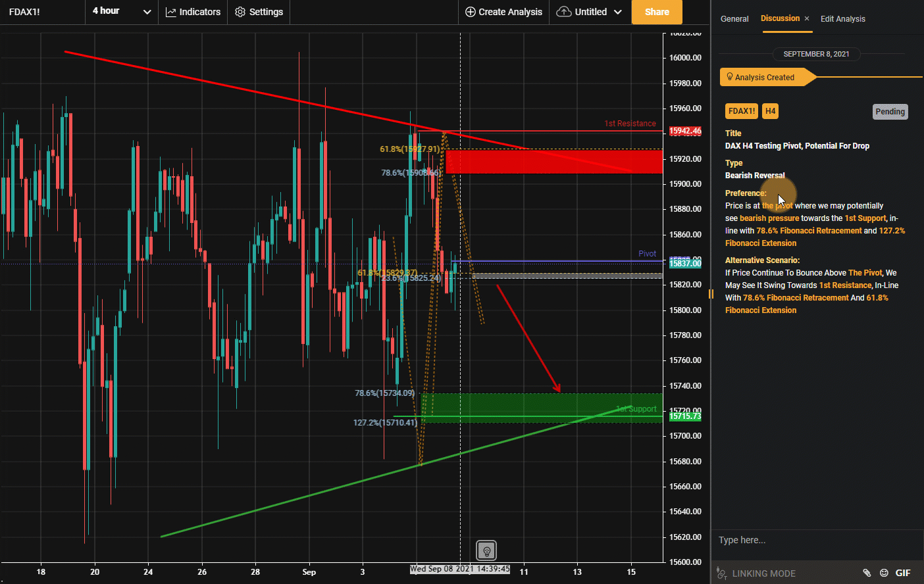
Task: Click the FDAX1! symbol tag
Action: pos(742,111)
